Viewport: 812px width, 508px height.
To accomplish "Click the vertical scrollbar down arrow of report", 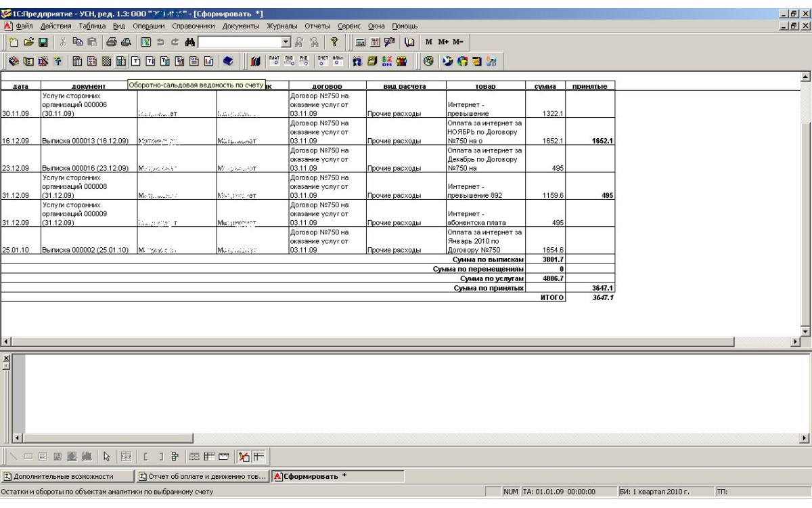I will point(806,331).
